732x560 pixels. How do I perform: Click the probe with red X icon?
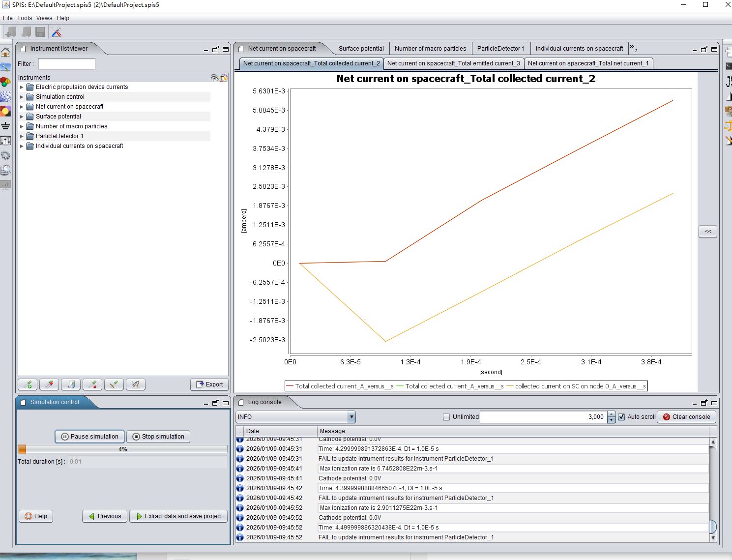coord(92,384)
